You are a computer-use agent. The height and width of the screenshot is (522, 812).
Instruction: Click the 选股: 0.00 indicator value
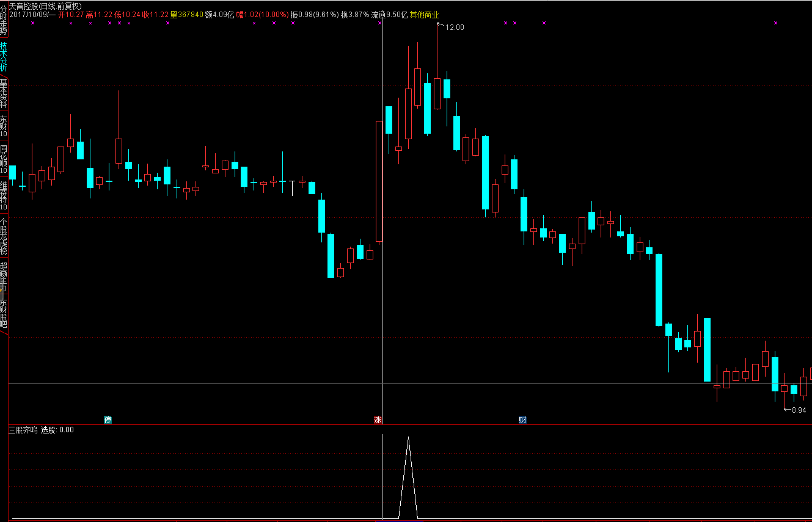[x=57, y=430]
